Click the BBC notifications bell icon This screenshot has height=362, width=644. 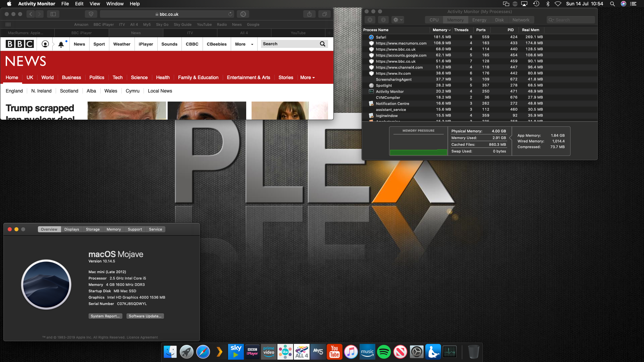61,44
